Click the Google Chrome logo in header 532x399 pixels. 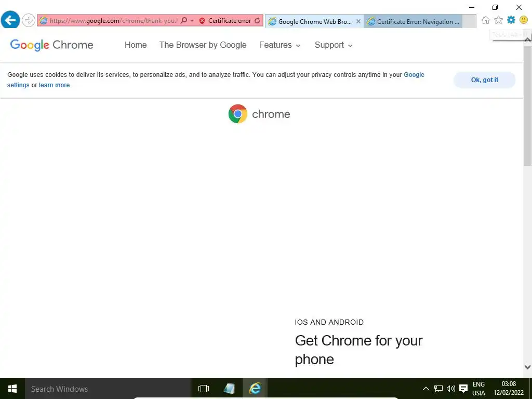(51, 45)
